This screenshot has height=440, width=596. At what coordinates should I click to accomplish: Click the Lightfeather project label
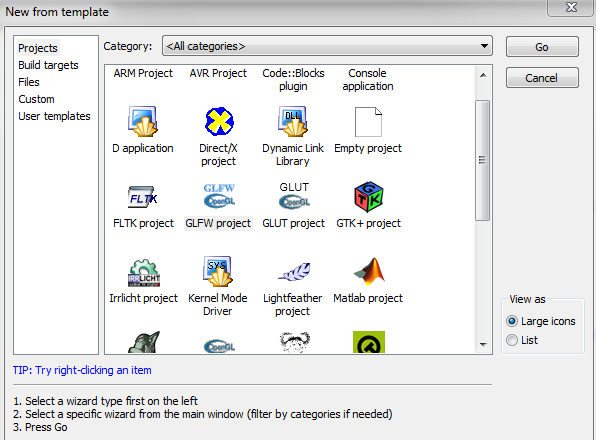293,304
